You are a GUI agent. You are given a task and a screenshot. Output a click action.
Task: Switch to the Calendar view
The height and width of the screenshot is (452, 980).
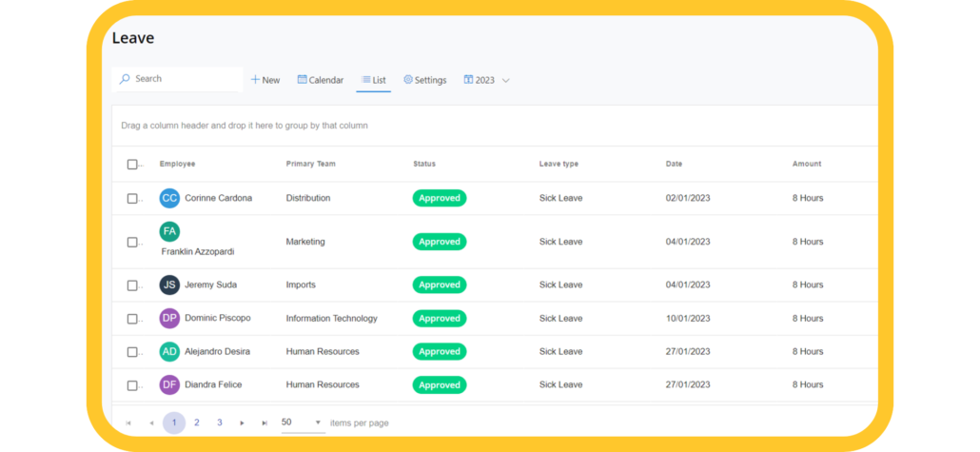coord(321,80)
